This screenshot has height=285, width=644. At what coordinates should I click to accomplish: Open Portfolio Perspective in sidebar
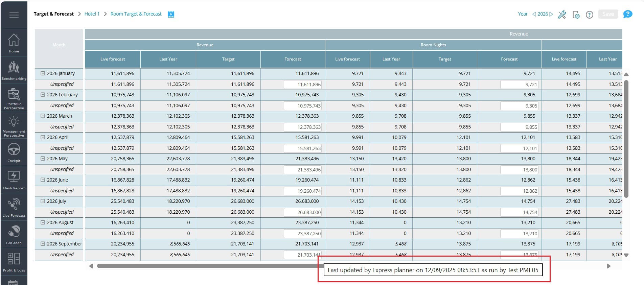[14, 98]
